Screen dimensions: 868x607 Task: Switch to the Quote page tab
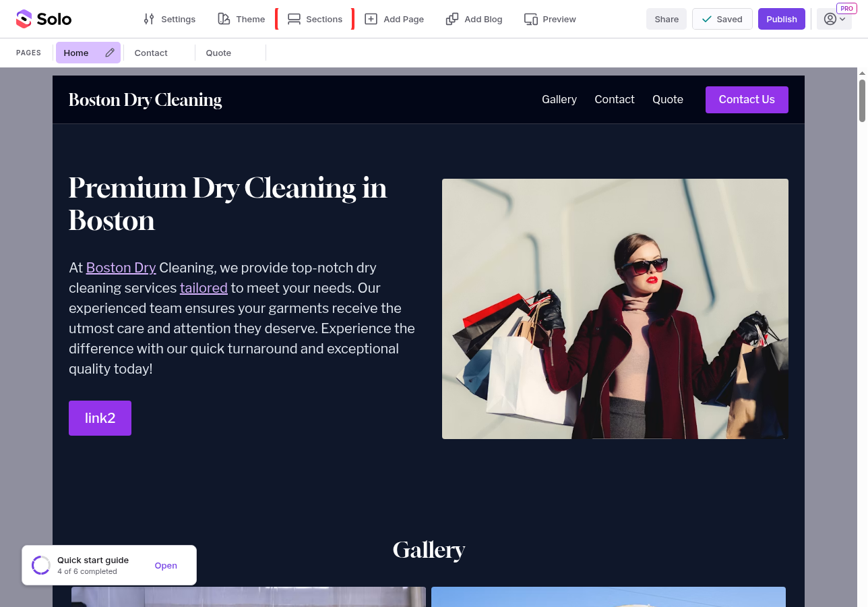click(218, 53)
